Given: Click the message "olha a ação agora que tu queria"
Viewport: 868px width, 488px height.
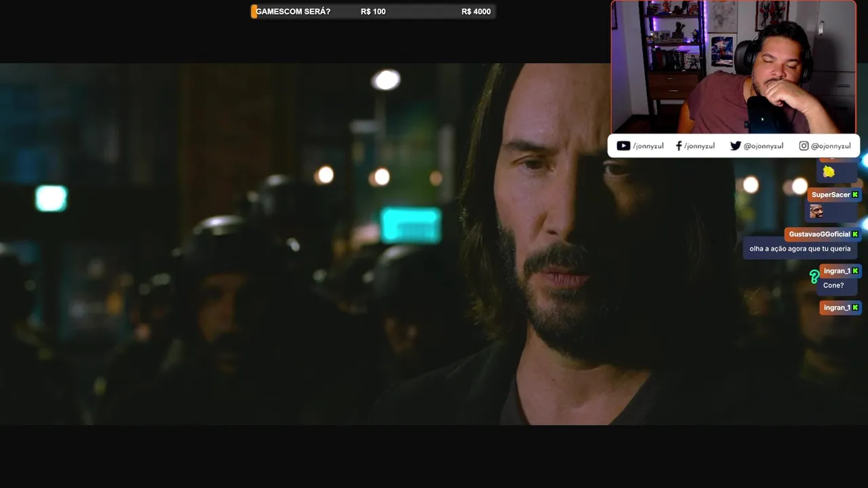Looking at the screenshot, I should pyautogui.click(x=800, y=249).
